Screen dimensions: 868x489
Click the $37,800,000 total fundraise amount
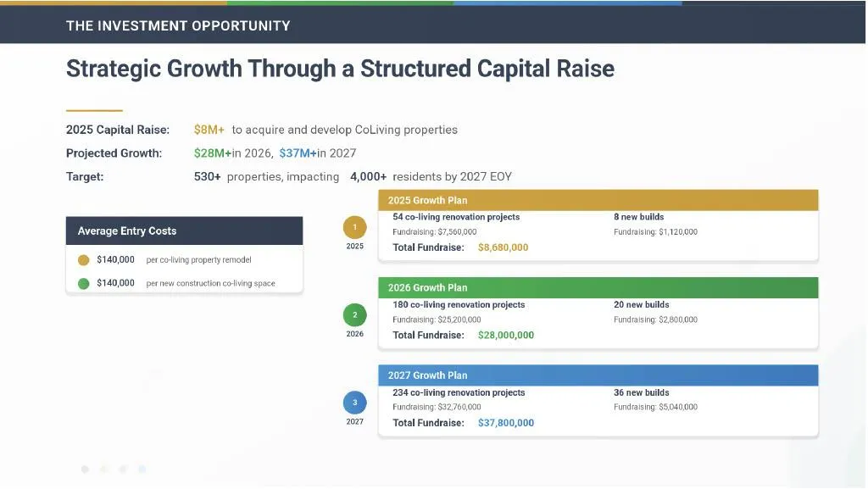[506, 423]
